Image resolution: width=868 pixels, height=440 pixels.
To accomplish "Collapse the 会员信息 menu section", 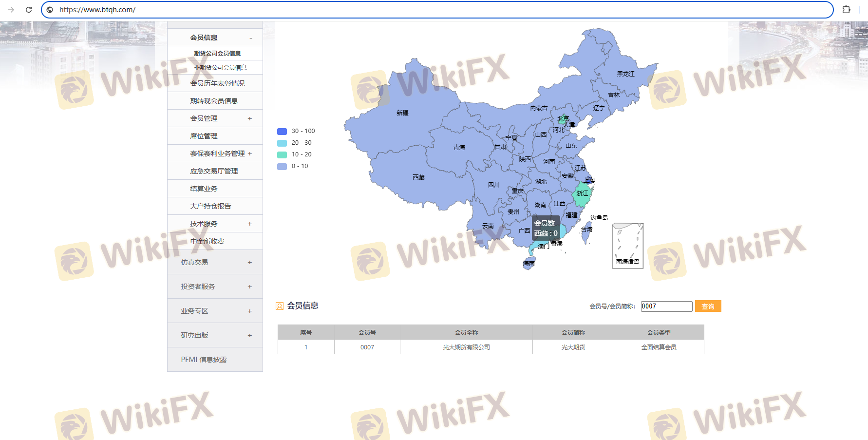I will tap(251, 38).
